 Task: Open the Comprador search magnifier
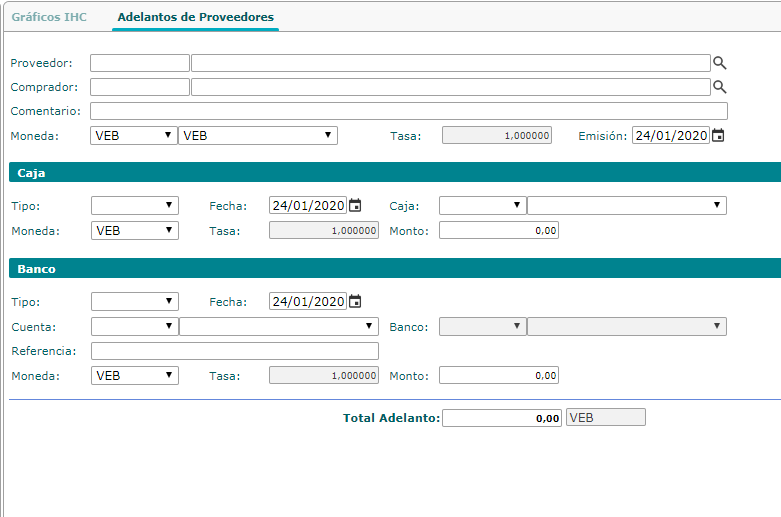719,87
